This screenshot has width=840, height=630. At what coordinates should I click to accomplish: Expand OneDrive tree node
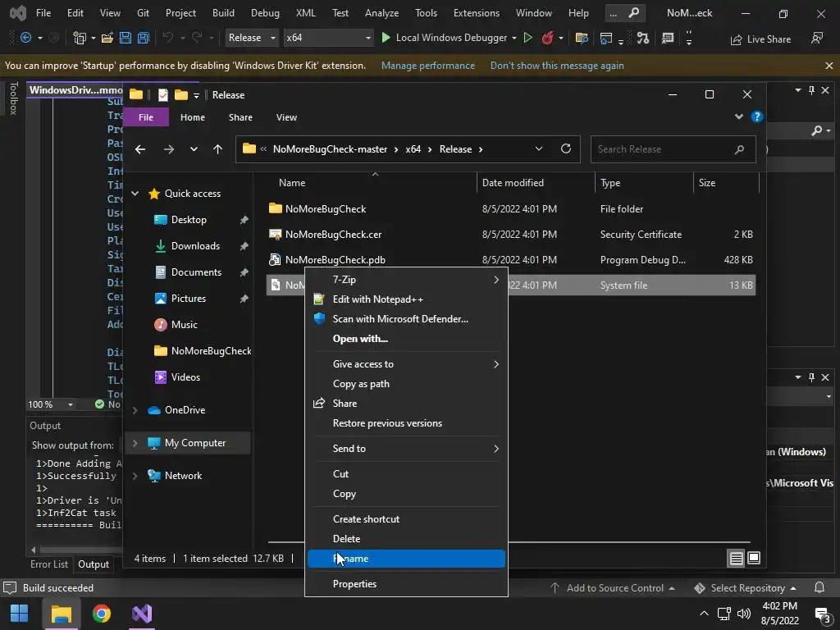coord(135,410)
